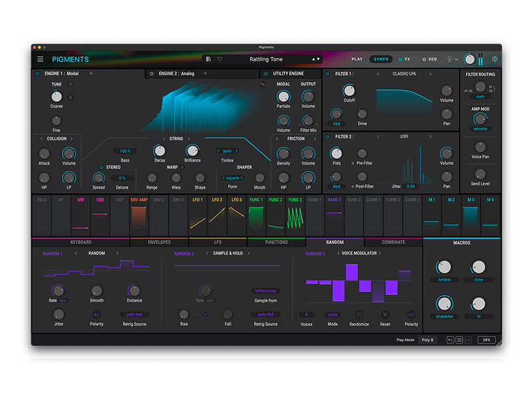Screen dimensions: 532x399
Task: Open edit history list icon
Action: coord(459,340)
